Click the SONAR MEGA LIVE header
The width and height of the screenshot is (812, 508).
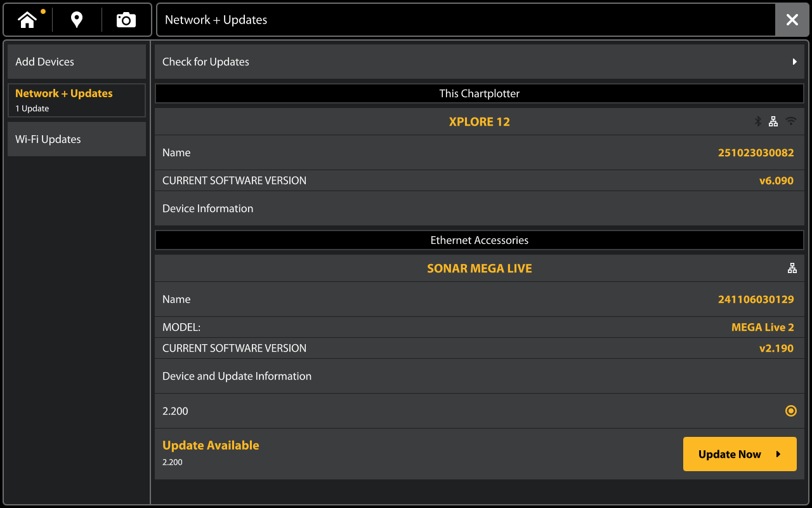coord(479,268)
